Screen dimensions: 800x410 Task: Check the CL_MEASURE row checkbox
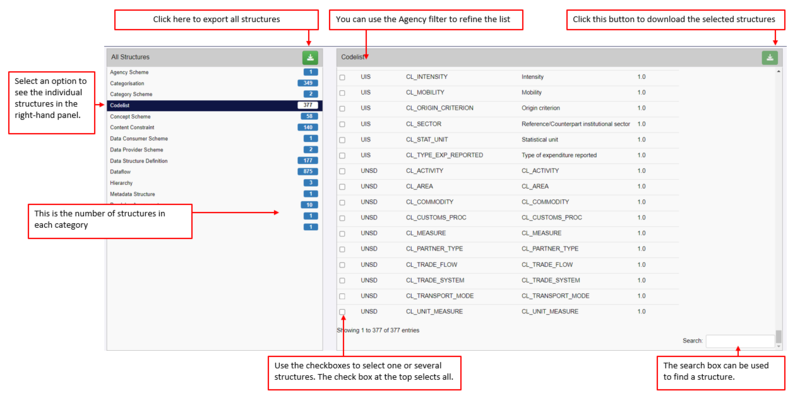(342, 234)
